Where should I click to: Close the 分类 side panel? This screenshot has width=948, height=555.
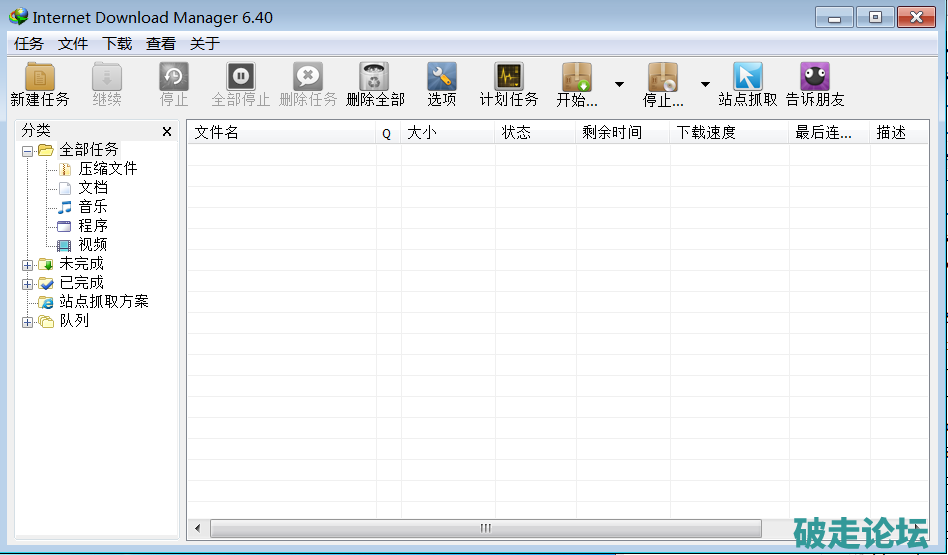tap(167, 132)
